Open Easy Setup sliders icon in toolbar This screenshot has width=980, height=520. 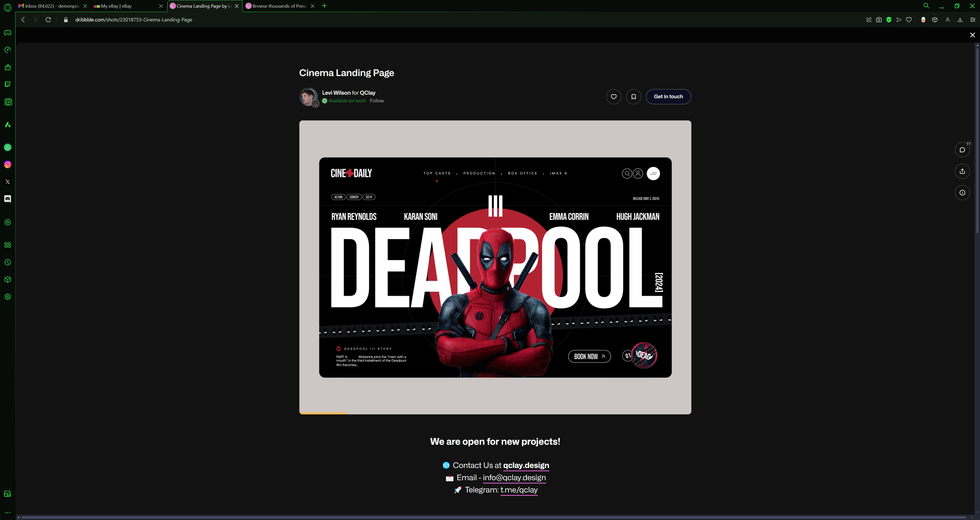(973, 20)
